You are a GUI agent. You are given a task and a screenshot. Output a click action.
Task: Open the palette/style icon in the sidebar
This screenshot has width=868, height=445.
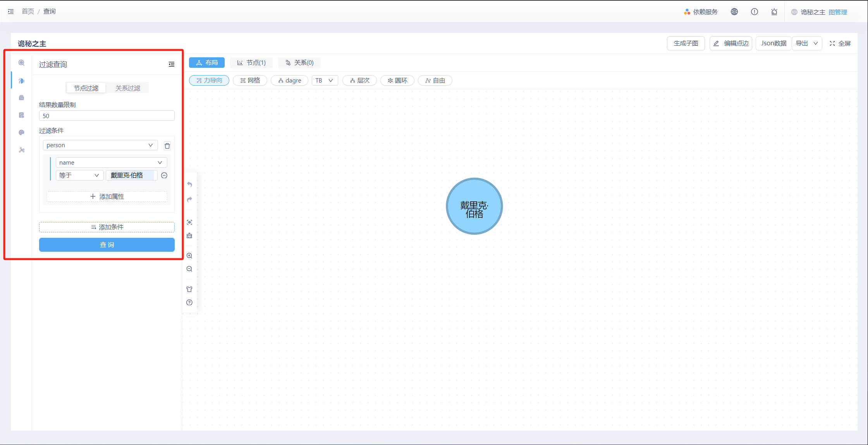21,132
